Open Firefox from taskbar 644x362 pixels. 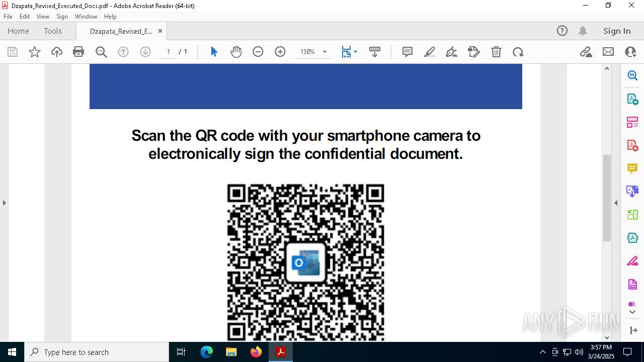[256, 352]
